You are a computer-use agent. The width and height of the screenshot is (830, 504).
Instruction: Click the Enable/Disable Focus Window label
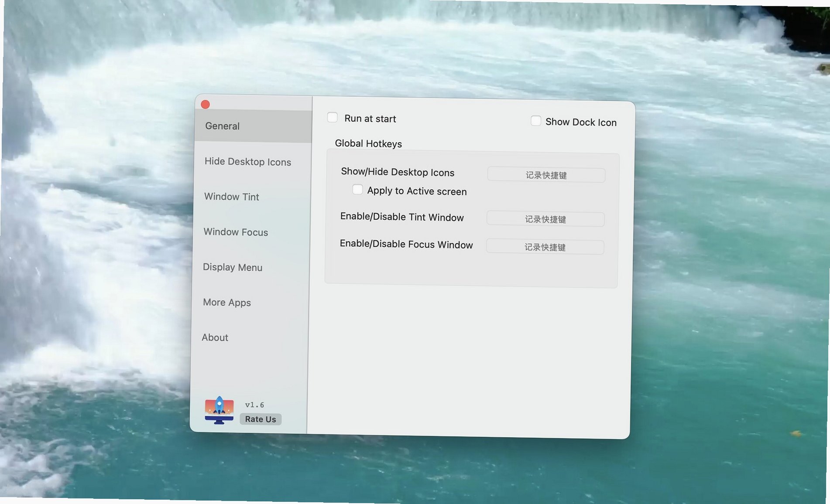coord(406,244)
